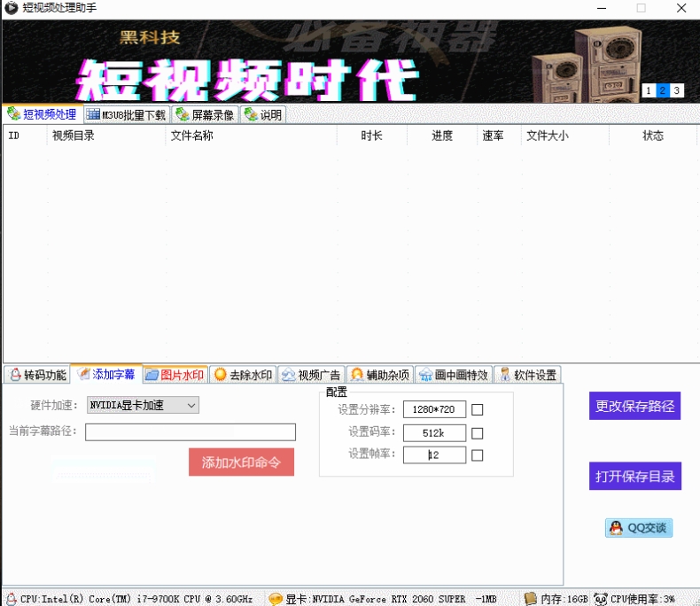Click CPU使用率:3% status text

pyautogui.click(x=642, y=599)
